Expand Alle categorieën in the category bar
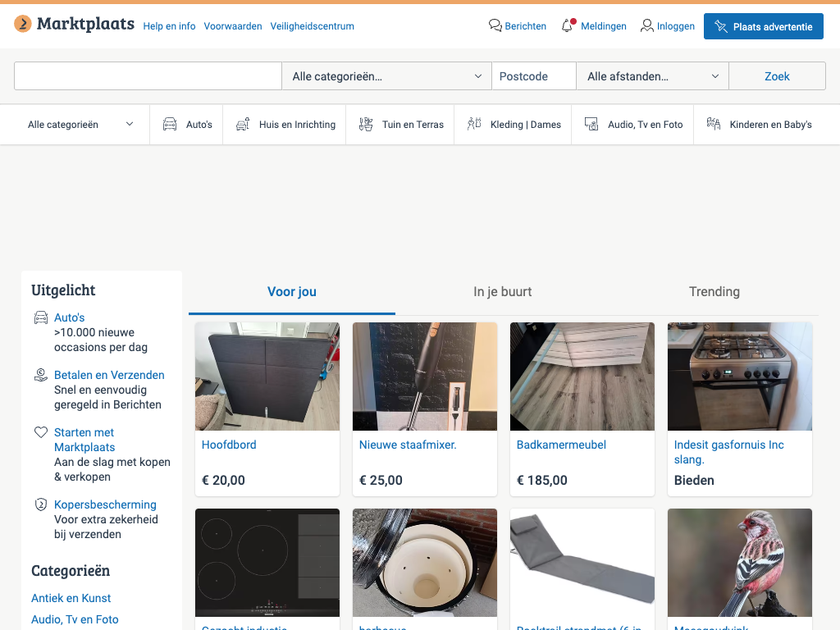The height and width of the screenshot is (630, 840). point(80,125)
